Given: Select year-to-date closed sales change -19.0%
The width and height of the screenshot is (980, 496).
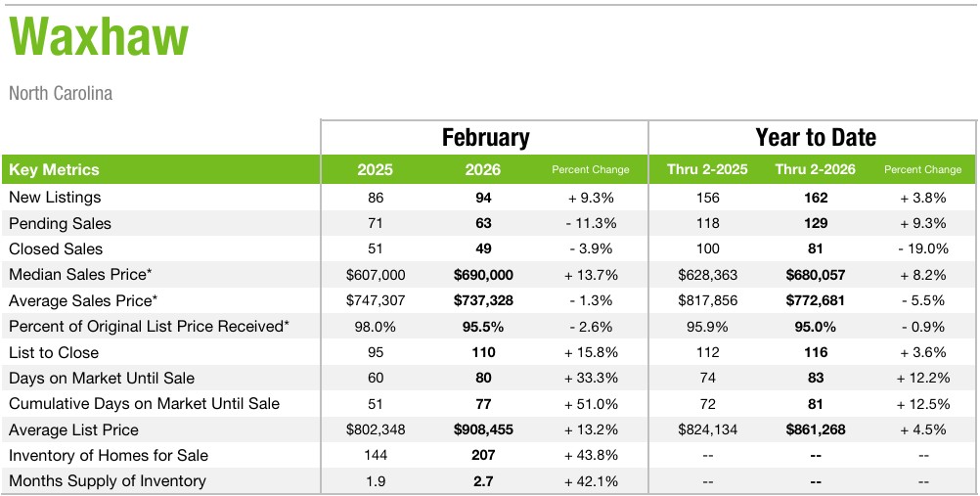Looking at the screenshot, I should [x=922, y=248].
